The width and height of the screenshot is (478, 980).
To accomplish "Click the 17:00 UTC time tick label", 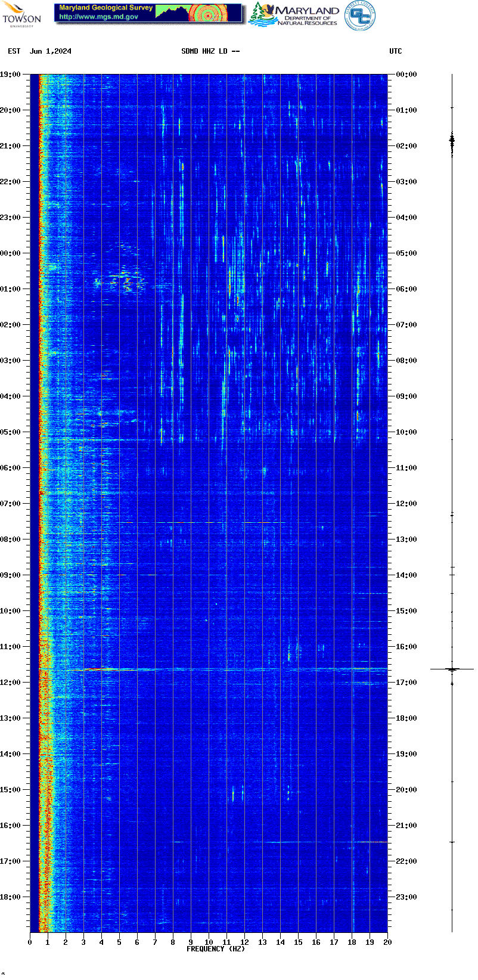I will (406, 683).
